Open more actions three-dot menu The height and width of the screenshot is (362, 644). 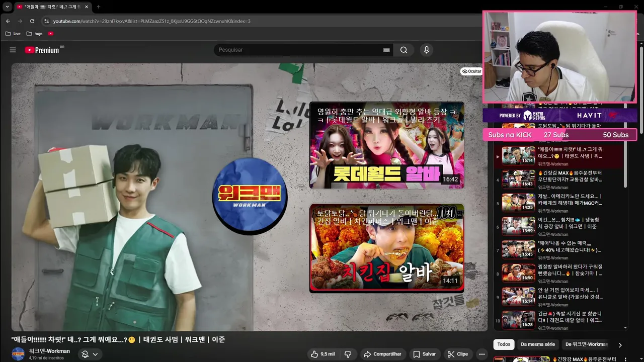482,354
